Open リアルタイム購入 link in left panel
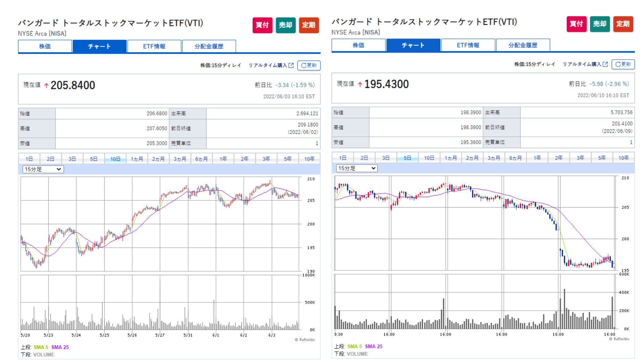The height and width of the screenshot is (362, 644). coord(271,65)
